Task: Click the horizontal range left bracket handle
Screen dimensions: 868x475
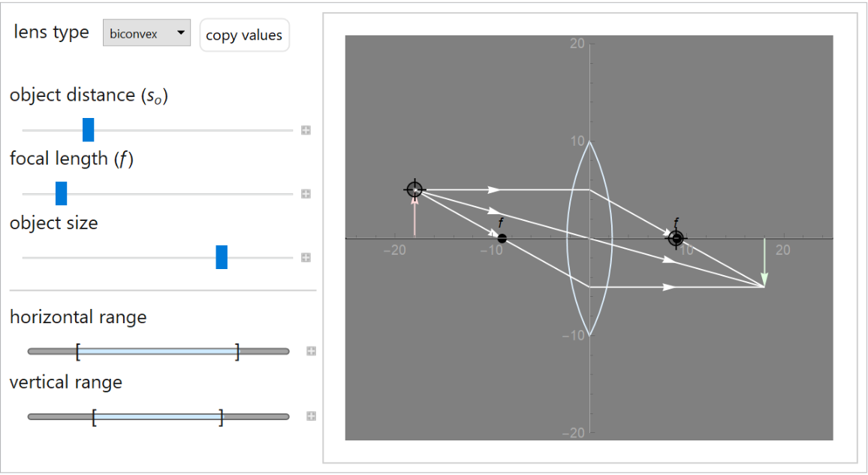Action: (78, 351)
